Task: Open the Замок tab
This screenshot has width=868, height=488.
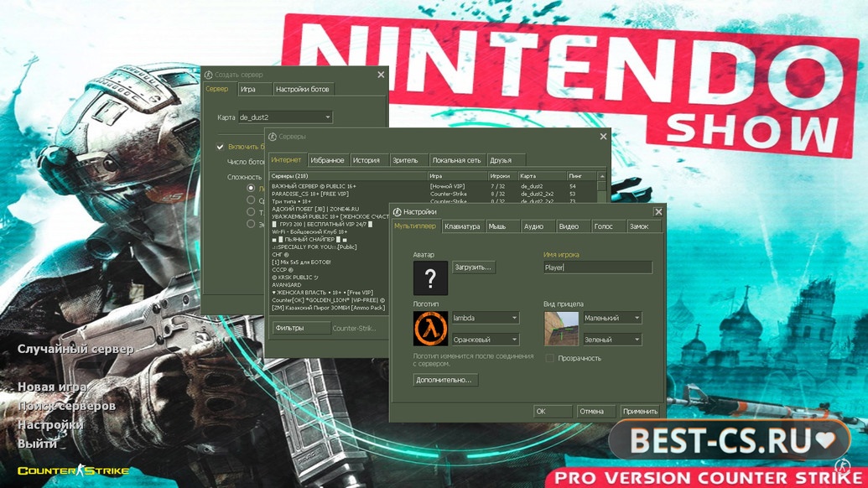Action: click(644, 226)
